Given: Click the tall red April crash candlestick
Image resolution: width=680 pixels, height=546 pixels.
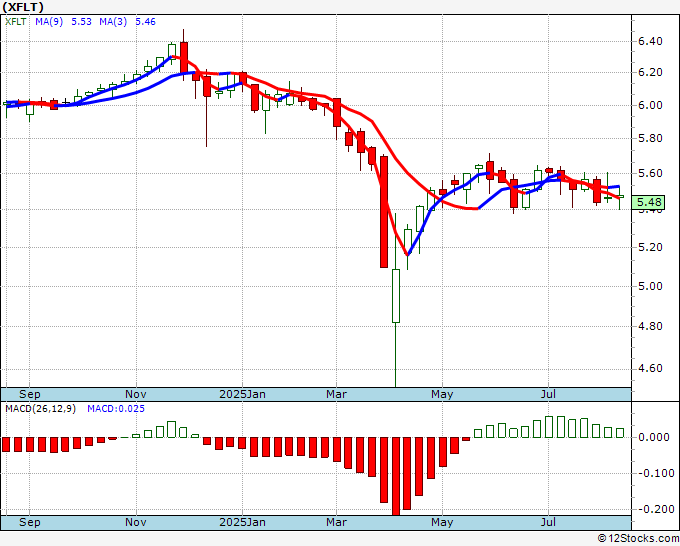Looking at the screenshot, I should [384, 212].
